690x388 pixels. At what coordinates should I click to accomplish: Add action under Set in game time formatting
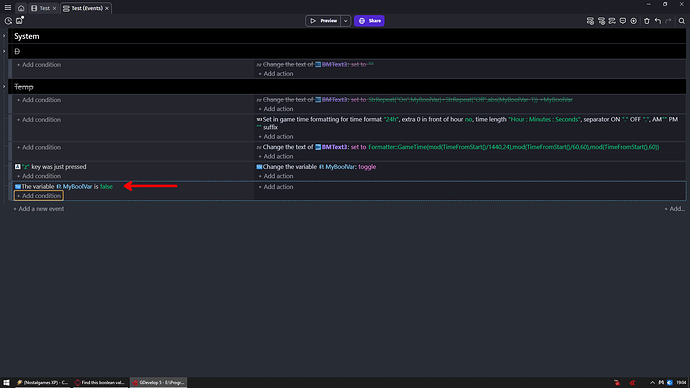tap(276, 136)
